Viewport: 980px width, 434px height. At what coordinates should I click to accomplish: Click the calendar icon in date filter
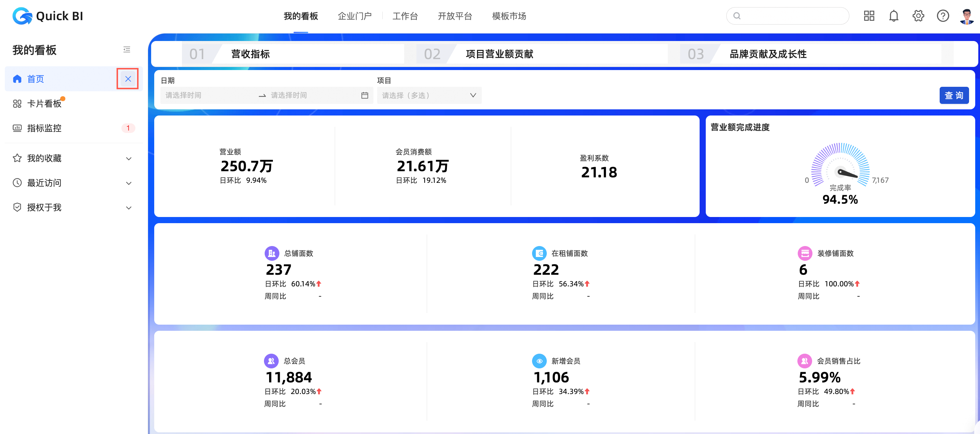365,95
